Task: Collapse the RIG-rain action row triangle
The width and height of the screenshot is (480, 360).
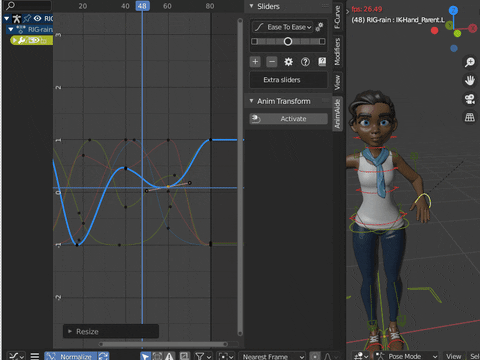Action: (x=11, y=29)
